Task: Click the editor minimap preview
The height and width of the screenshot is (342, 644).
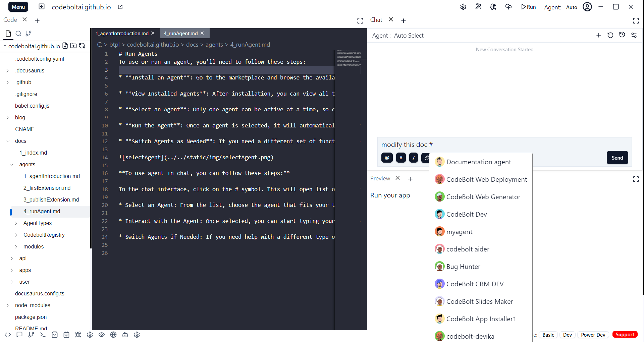Action: click(349, 58)
